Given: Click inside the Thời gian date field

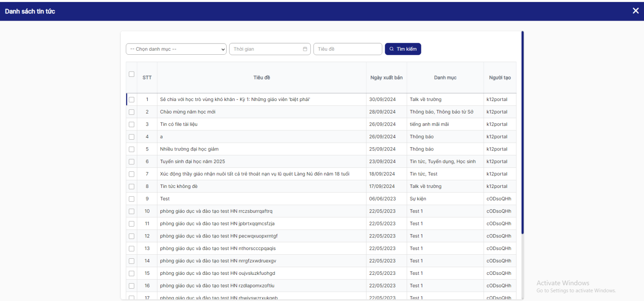Looking at the screenshot, I should click(266, 49).
